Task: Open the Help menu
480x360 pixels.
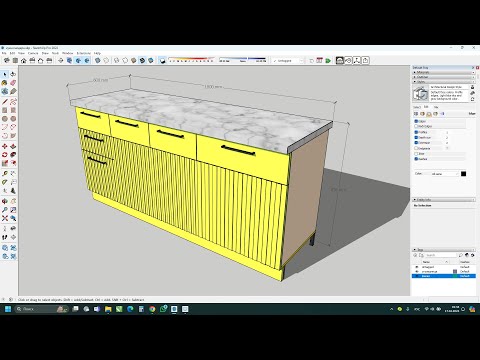Action: point(97,53)
